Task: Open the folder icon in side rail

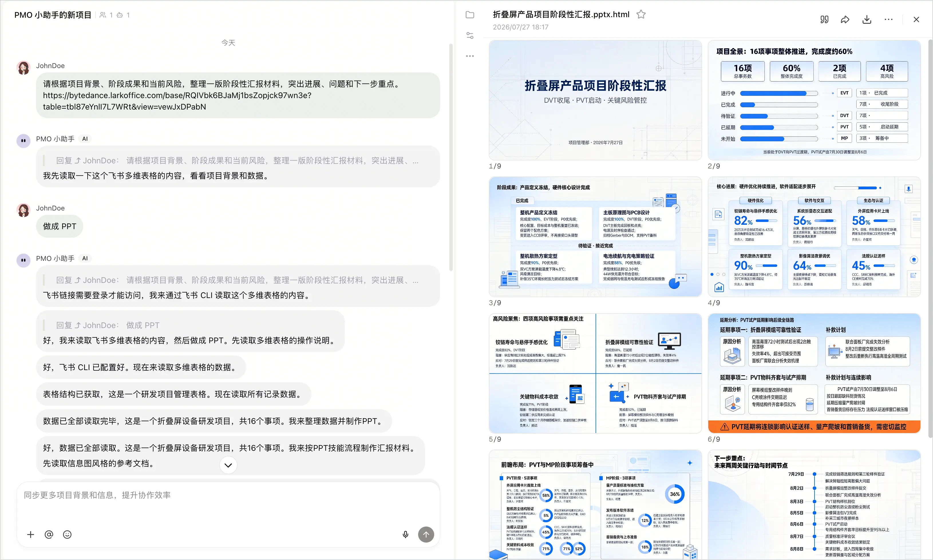Action: [470, 15]
